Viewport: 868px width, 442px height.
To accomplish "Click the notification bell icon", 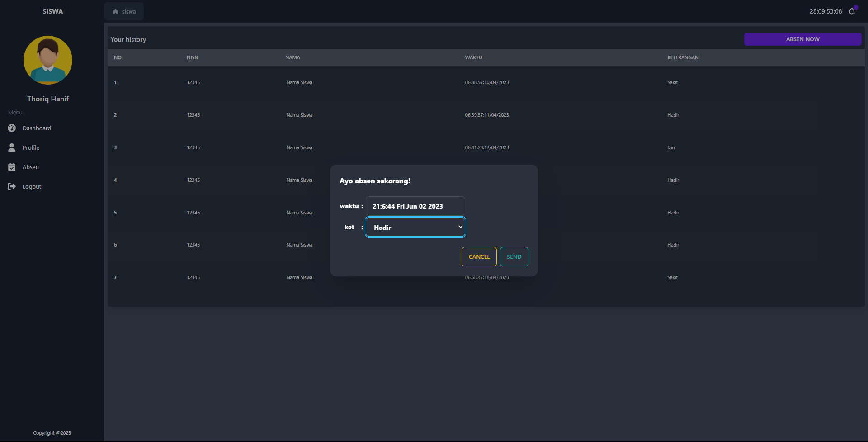I will pos(852,11).
